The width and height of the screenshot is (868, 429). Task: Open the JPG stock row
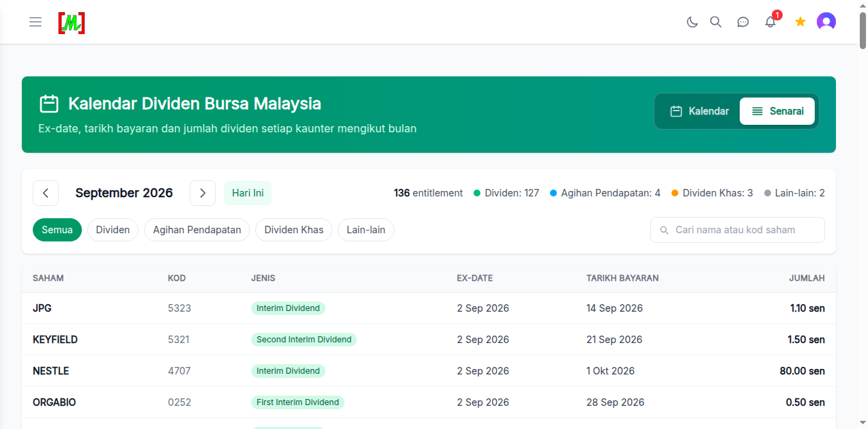(x=429, y=308)
